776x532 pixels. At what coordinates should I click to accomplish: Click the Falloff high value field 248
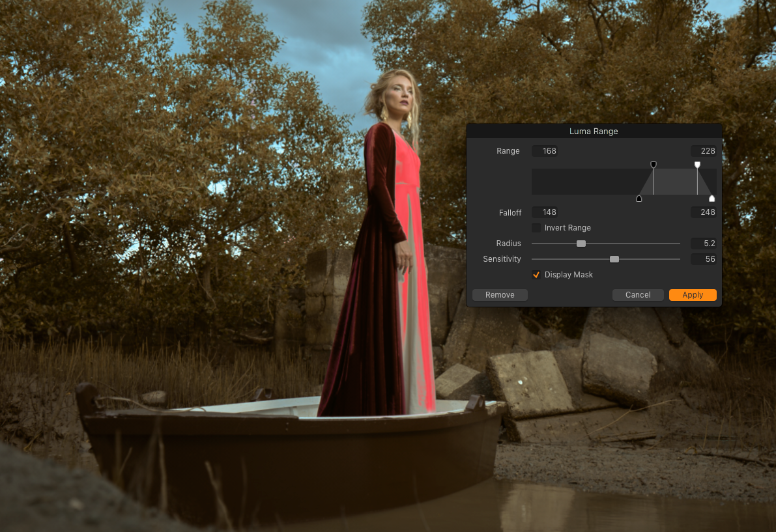click(703, 212)
